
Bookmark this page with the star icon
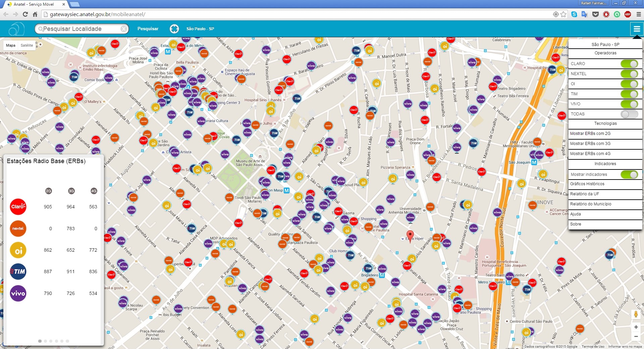[x=563, y=14]
